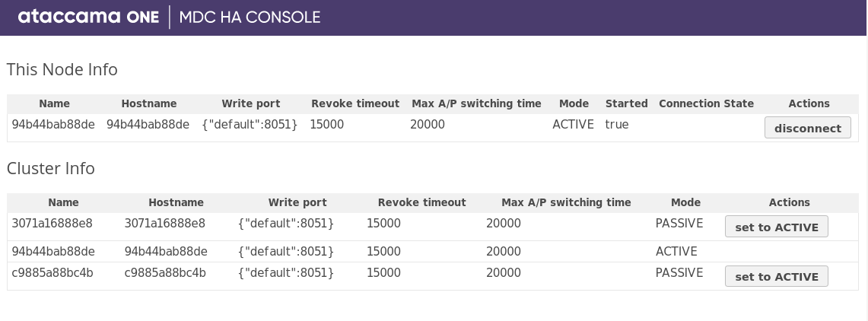Click the MDC HA CONSOLE title
Viewport: 868px width, 321px height.
[x=250, y=17]
